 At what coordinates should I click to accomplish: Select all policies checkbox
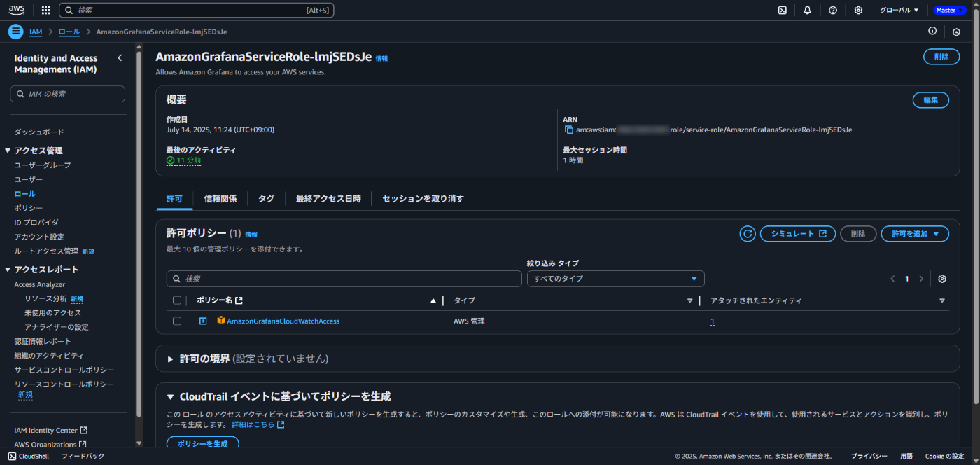click(177, 300)
